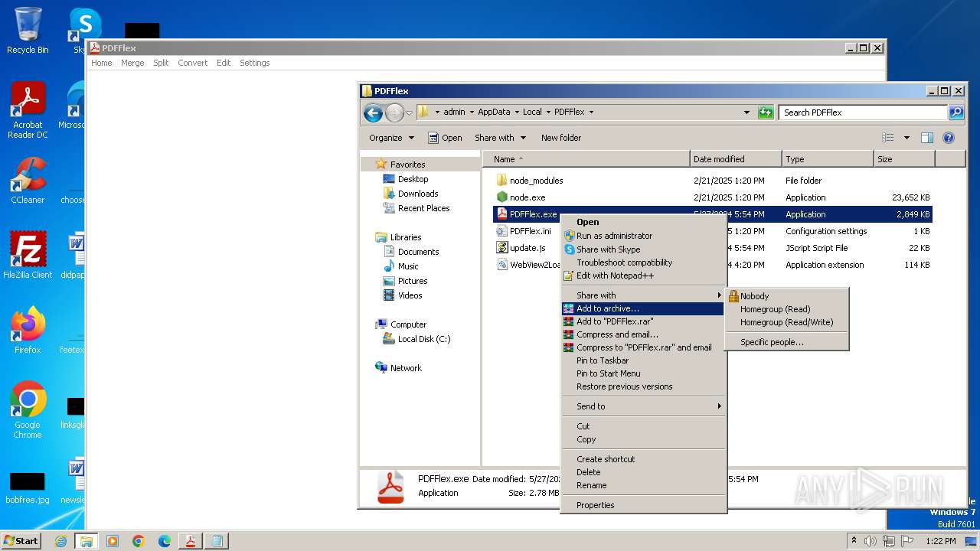The width and height of the screenshot is (980, 551).
Task: Open Convert menu in PDFFlex window
Action: 192,63
